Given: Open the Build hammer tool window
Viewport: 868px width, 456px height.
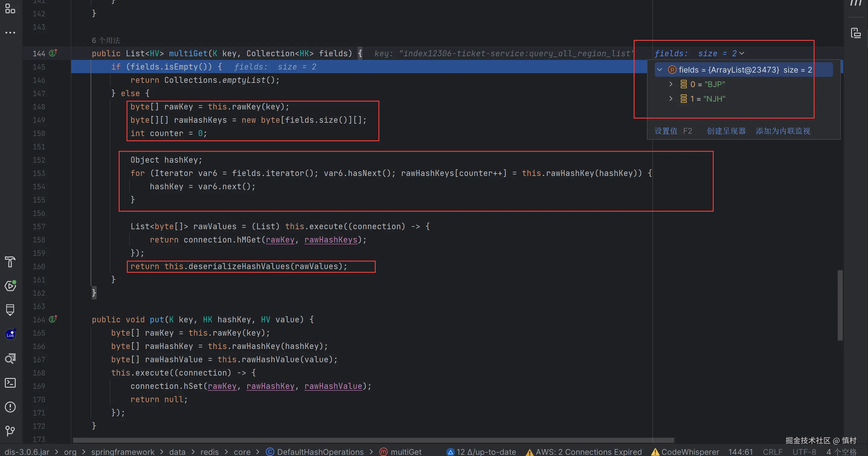Looking at the screenshot, I should tap(10, 262).
